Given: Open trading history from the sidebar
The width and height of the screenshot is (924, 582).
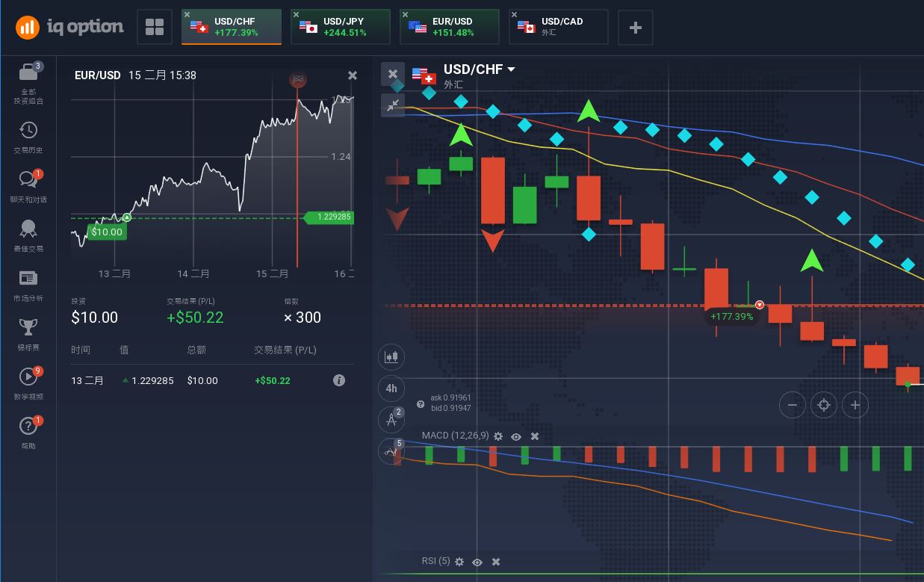Looking at the screenshot, I should [28, 130].
